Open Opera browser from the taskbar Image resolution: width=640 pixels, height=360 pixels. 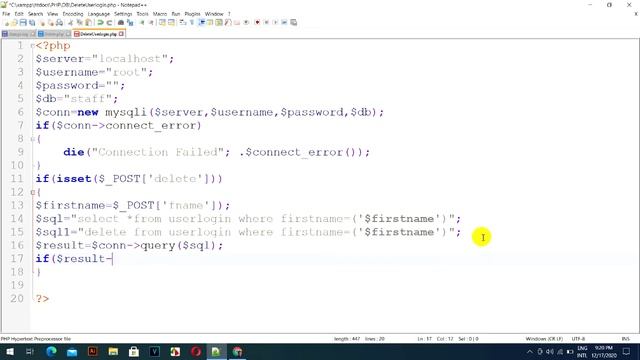[x=196, y=351]
